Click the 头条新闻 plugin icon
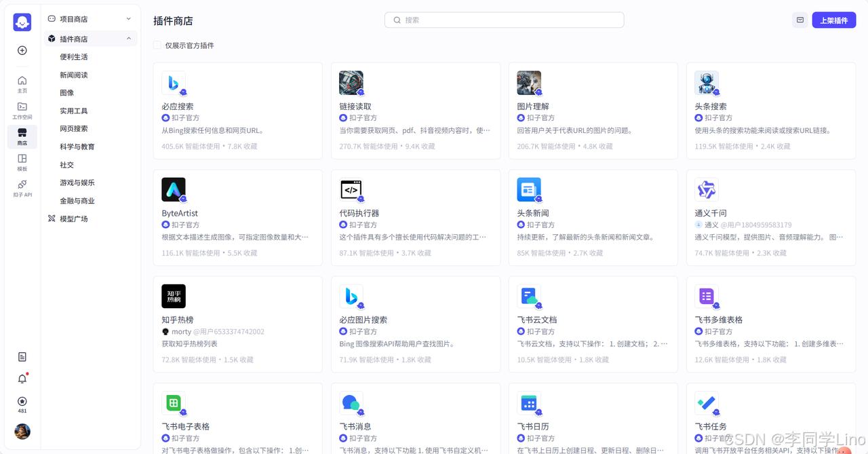868x454 pixels. tap(529, 190)
